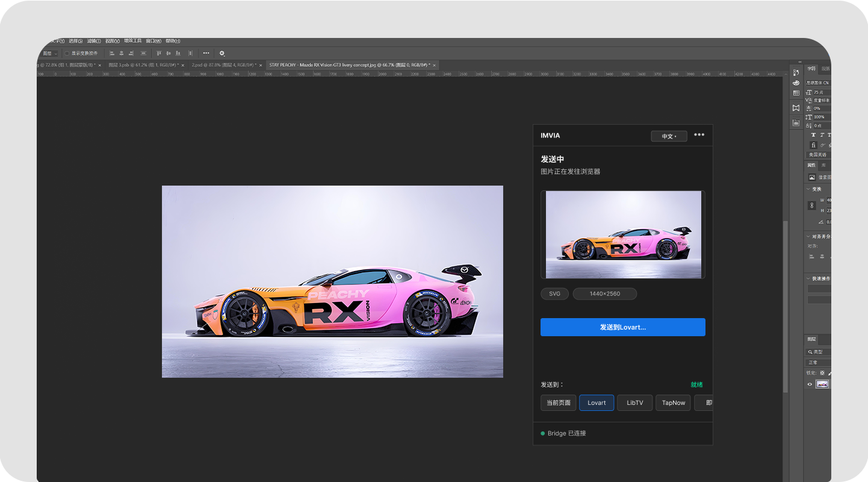Select LibTV as send destination
Viewport: 868px width, 482px height.
635,403
